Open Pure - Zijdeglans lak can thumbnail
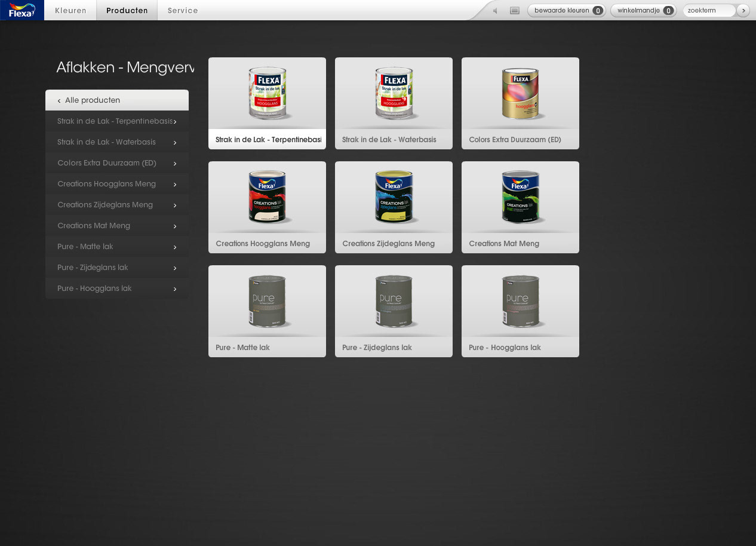Image resolution: width=756 pixels, height=546 pixels. point(394,302)
